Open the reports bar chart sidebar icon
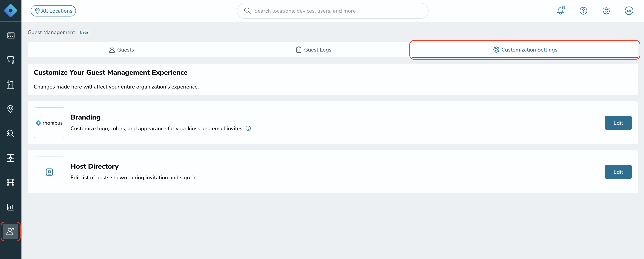The image size is (644, 259). [x=11, y=207]
